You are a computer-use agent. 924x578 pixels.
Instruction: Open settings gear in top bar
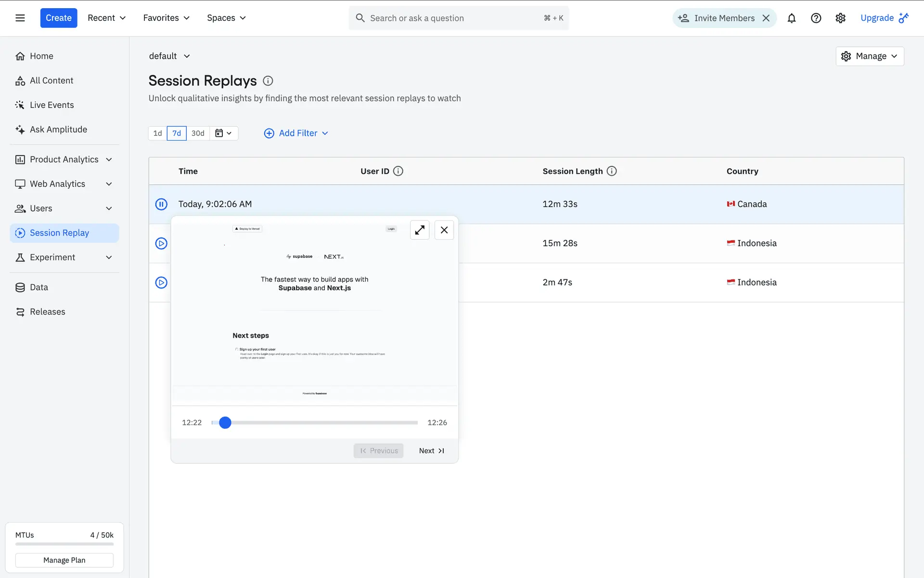[840, 18]
